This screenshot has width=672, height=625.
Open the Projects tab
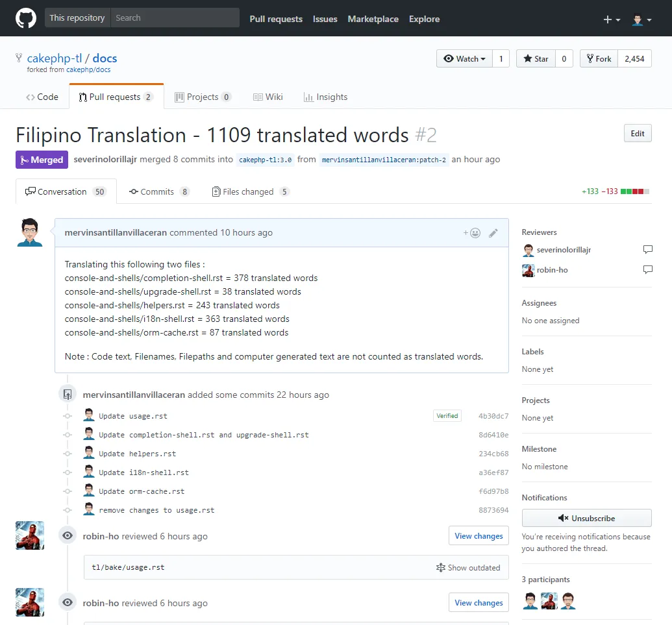tap(203, 97)
